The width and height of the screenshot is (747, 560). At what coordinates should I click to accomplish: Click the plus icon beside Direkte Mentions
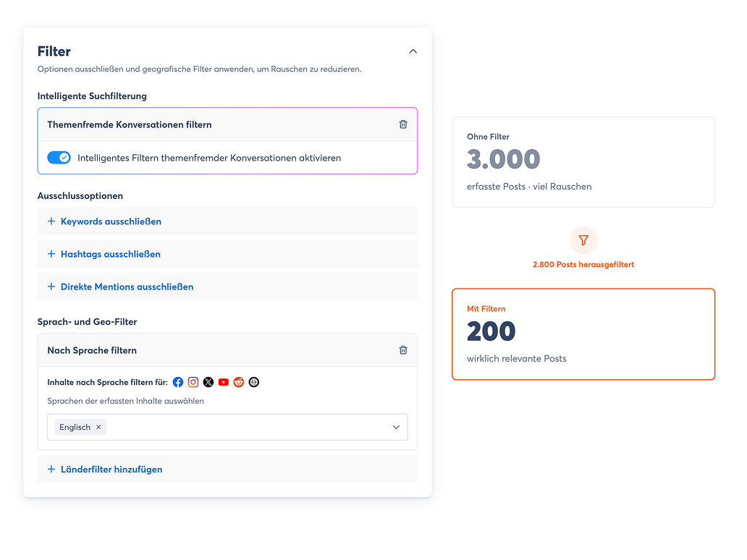click(x=51, y=287)
